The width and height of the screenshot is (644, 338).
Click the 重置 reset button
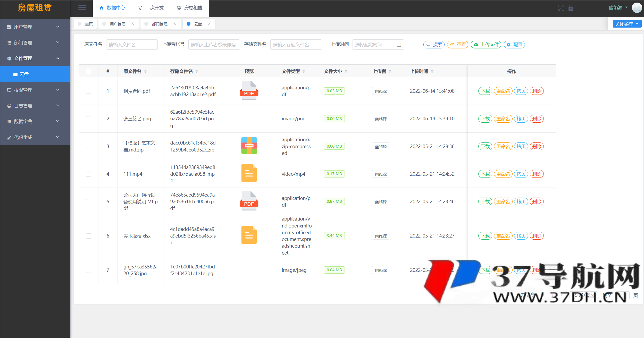coord(457,45)
